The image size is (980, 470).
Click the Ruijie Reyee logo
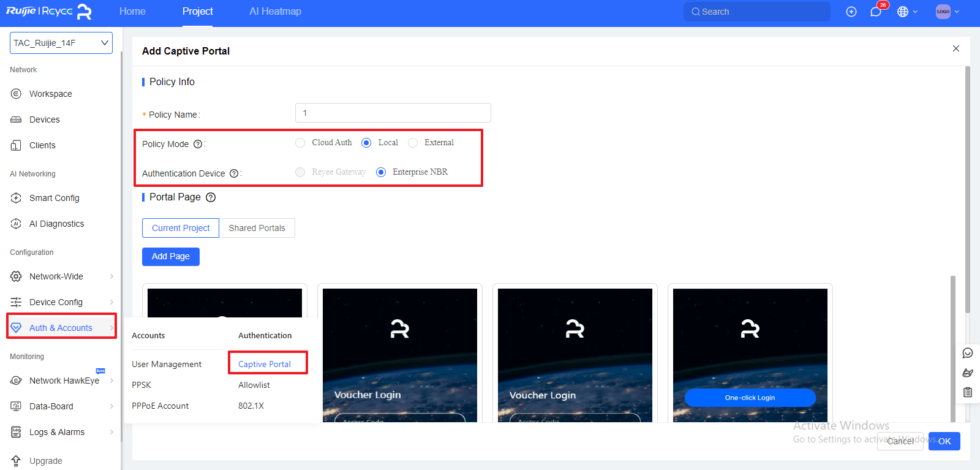point(49,12)
